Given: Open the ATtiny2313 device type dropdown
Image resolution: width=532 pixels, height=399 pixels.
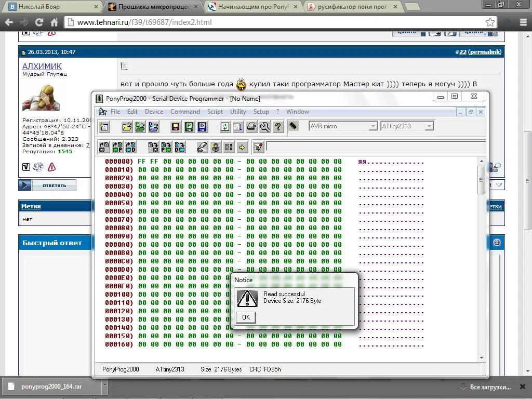Looking at the screenshot, I should click(429, 126).
